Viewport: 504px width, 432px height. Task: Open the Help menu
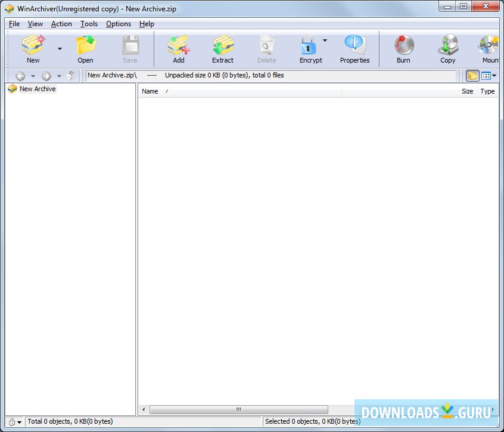(147, 24)
